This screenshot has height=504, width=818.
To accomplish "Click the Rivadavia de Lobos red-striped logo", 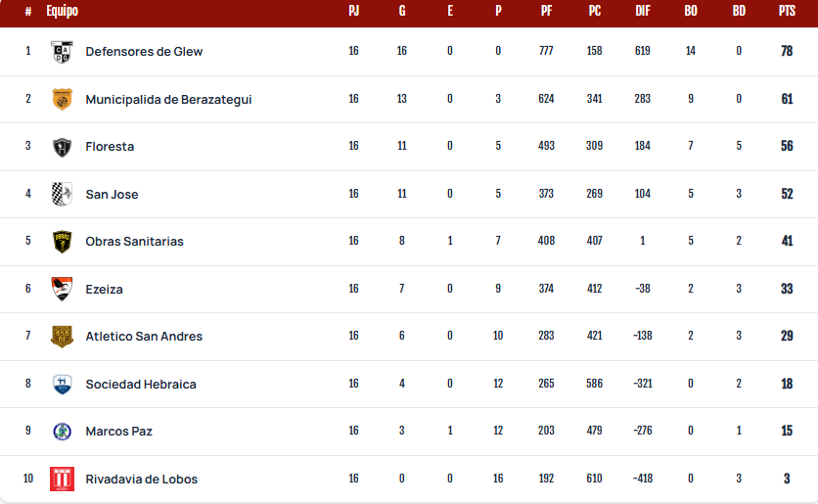I will pyautogui.click(x=62, y=479).
